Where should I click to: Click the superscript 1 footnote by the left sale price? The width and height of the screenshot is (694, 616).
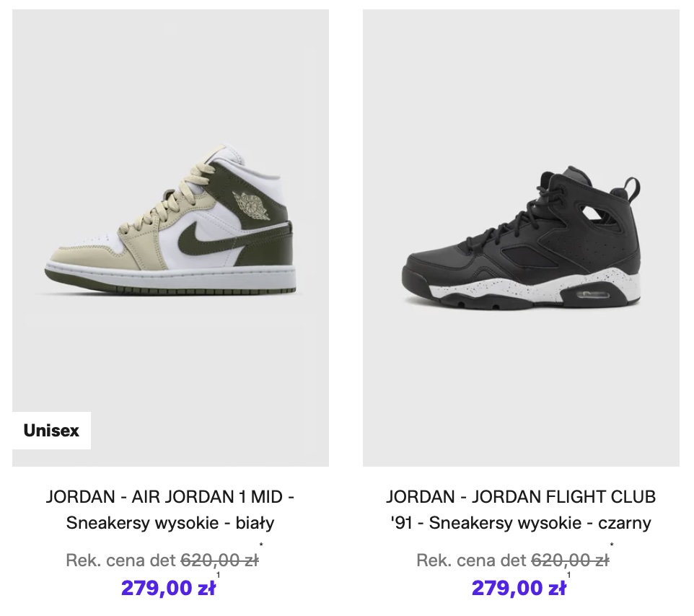[x=218, y=575]
